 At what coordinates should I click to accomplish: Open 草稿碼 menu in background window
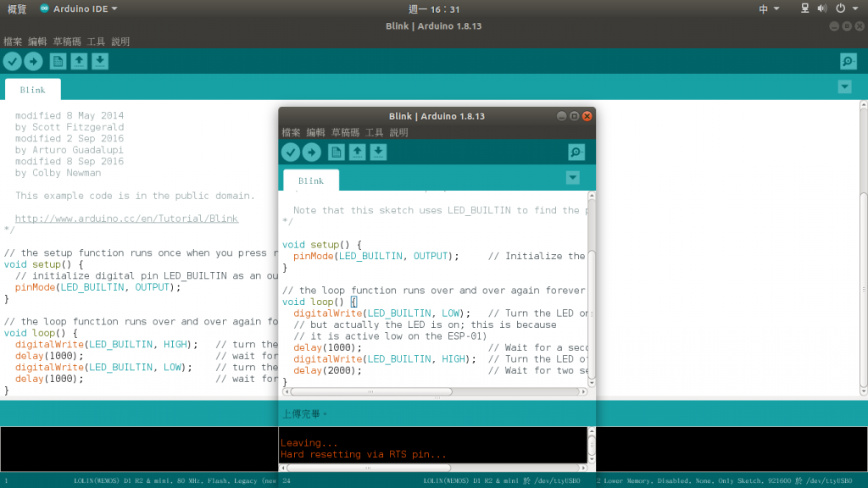pos(67,42)
